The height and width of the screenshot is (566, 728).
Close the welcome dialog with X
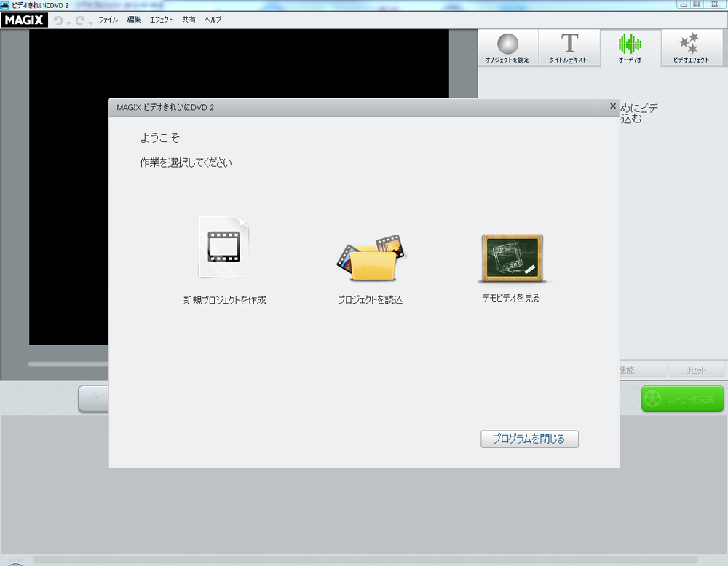(x=613, y=106)
